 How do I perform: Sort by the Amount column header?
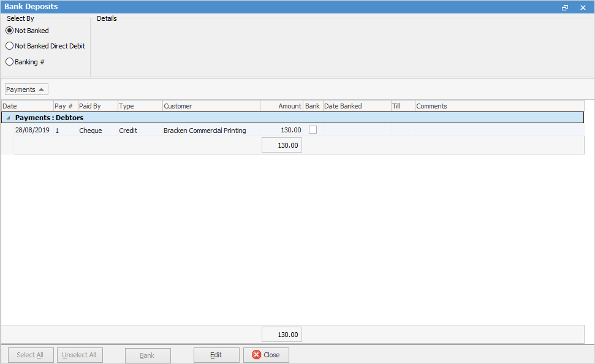tap(281, 106)
